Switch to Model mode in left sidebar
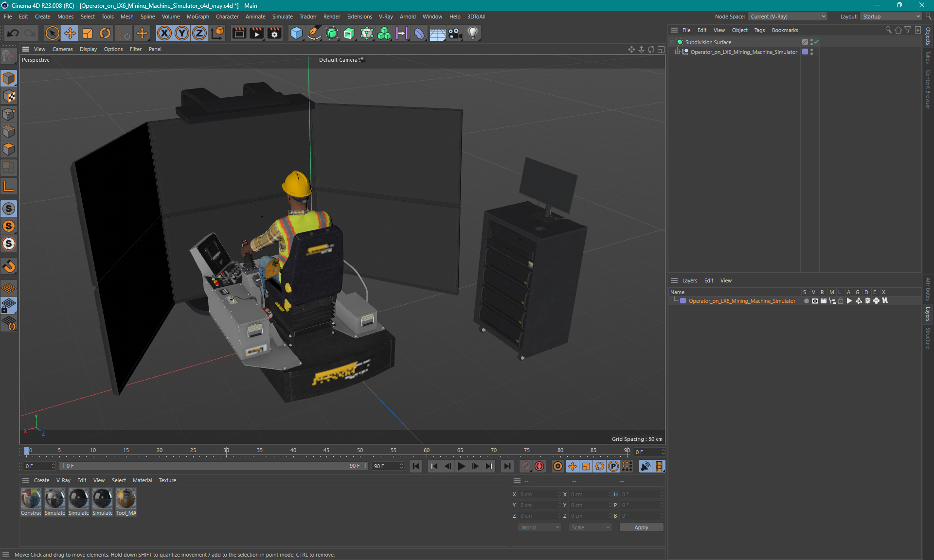The height and width of the screenshot is (560, 934). pyautogui.click(x=9, y=78)
